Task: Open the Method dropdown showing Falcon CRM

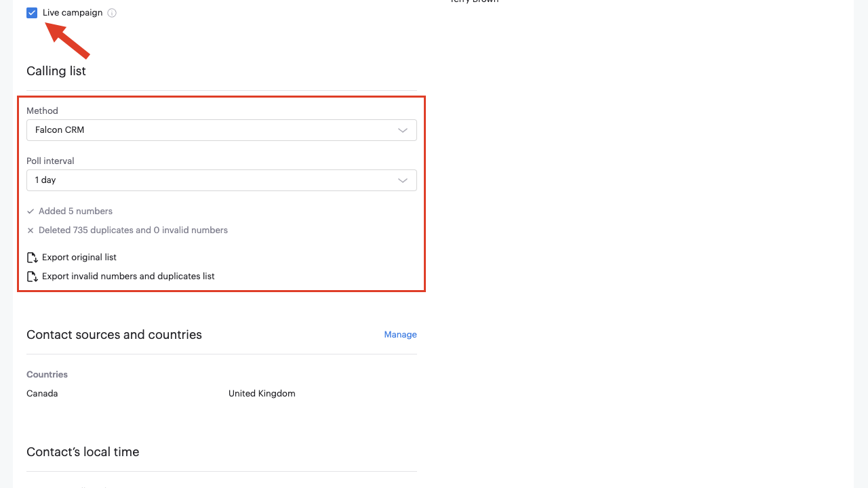Action: [x=222, y=130]
